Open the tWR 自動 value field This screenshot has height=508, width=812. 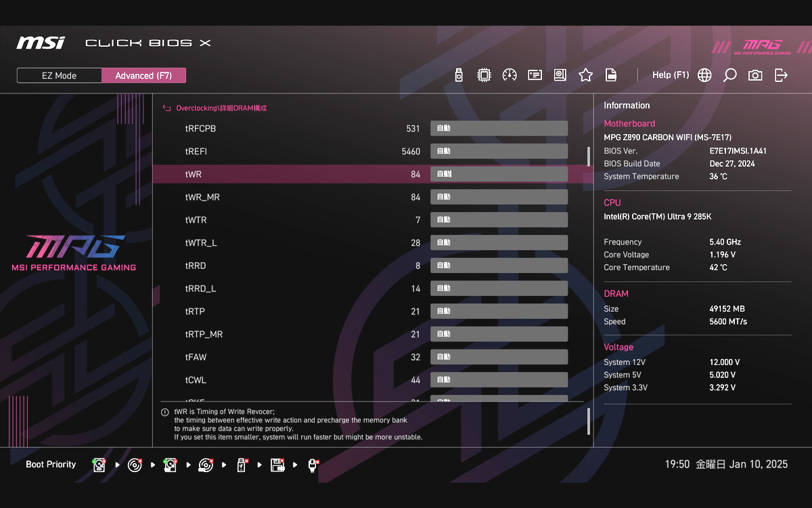point(499,174)
